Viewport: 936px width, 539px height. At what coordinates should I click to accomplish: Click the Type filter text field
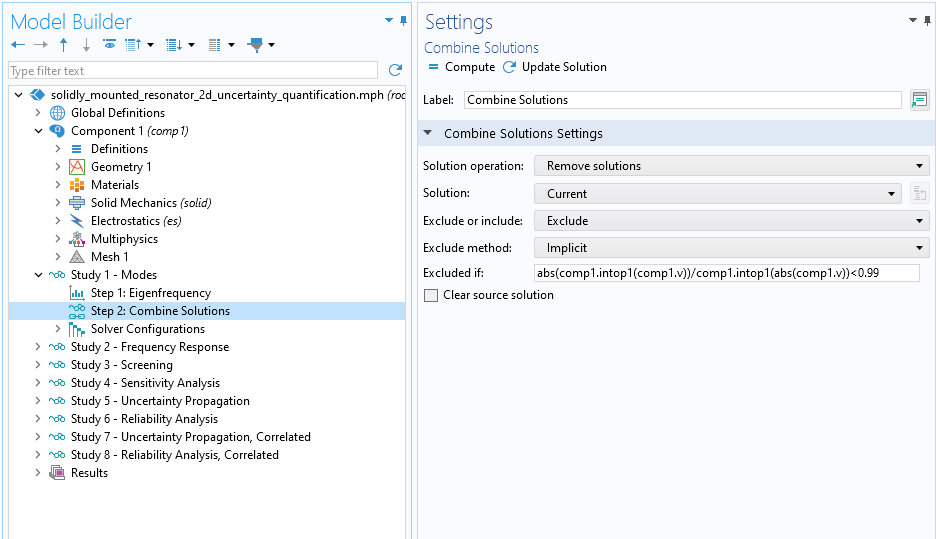193,71
